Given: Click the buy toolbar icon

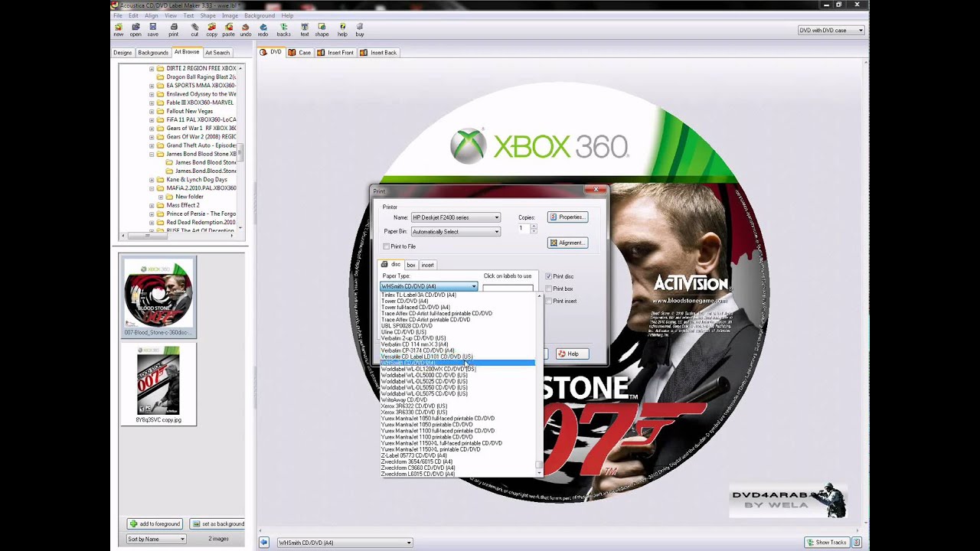Looking at the screenshot, I should 360,29.
